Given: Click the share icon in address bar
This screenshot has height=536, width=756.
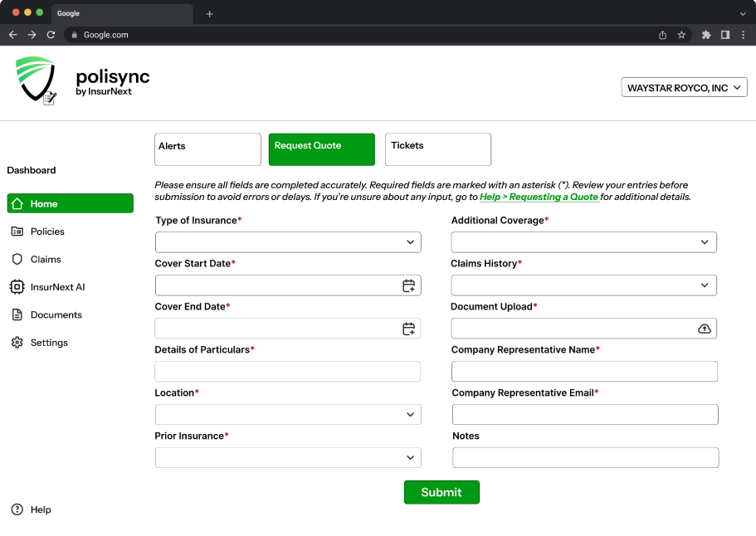Looking at the screenshot, I should click(662, 35).
